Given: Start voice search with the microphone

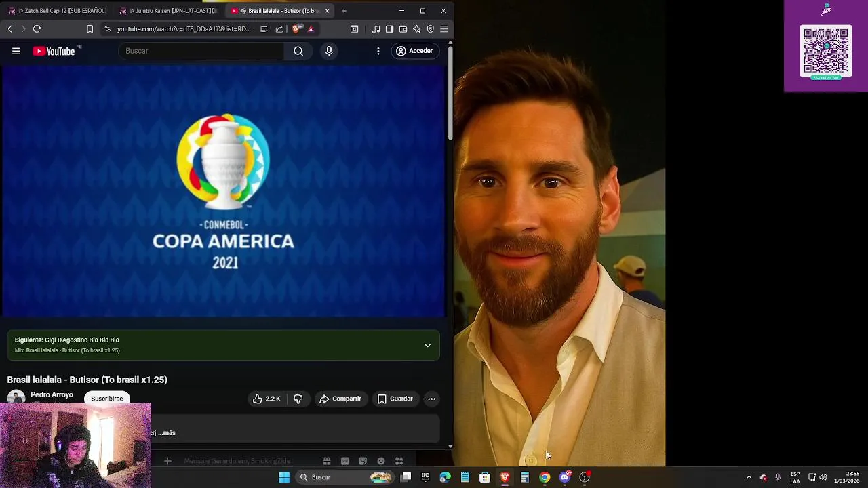Looking at the screenshot, I should coord(329,51).
